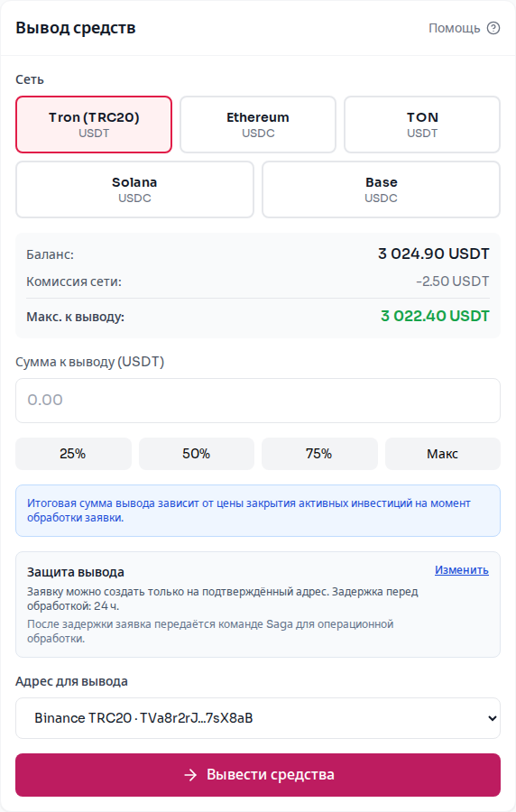Click the Макс amount button
The height and width of the screenshot is (812, 516).
pyautogui.click(x=443, y=454)
